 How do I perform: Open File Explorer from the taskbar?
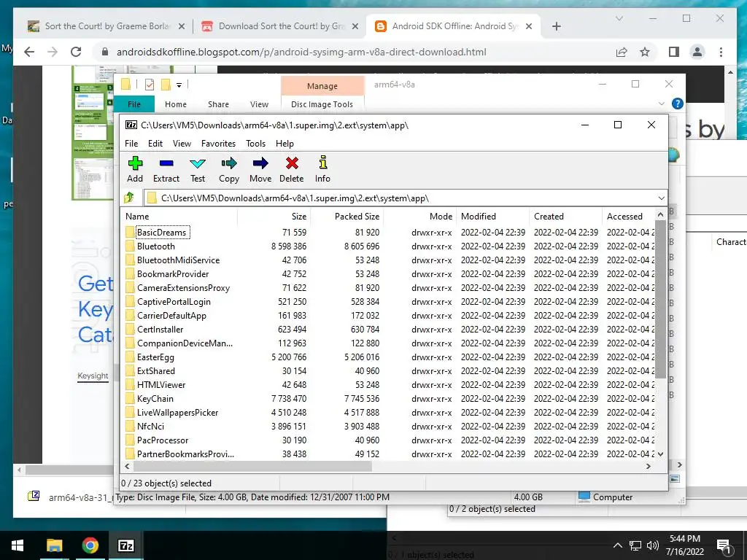pyautogui.click(x=54, y=545)
